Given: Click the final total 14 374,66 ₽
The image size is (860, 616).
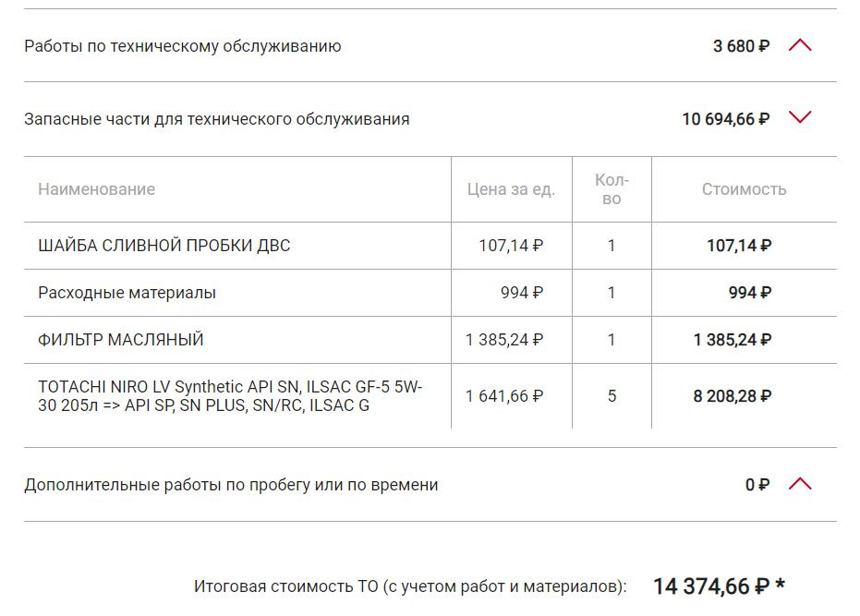Looking at the screenshot, I should click(711, 586).
